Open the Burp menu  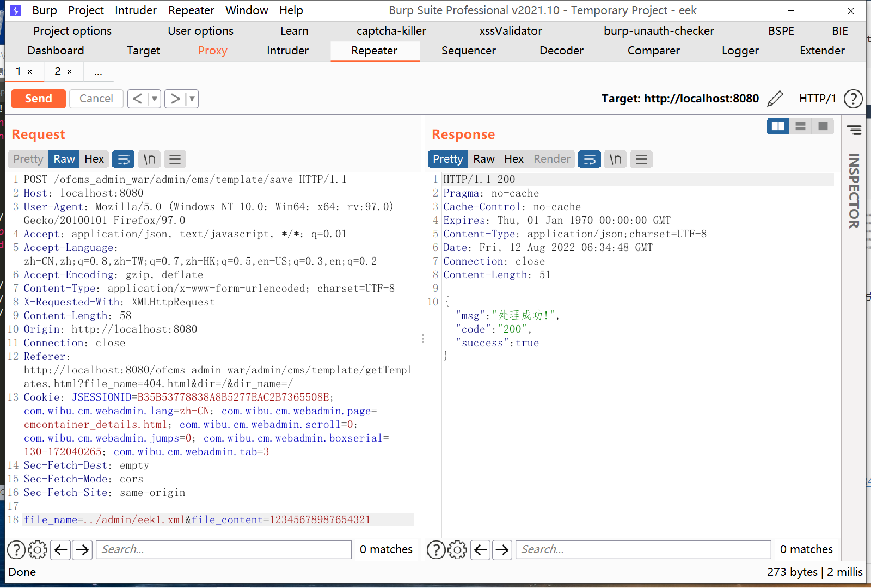coord(45,10)
